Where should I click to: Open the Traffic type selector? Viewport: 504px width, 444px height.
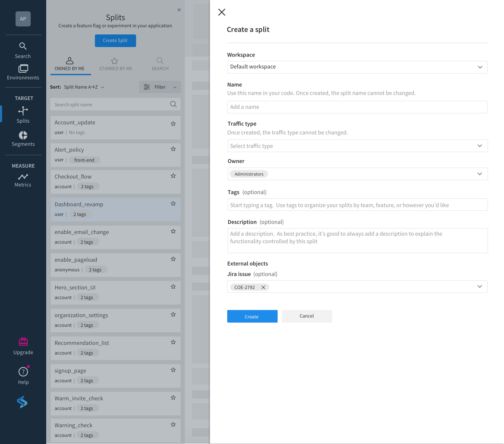click(357, 145)
